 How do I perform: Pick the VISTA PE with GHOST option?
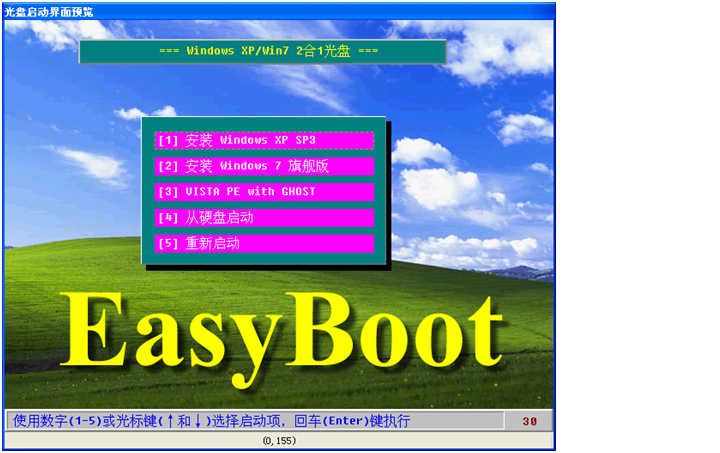click(x=264, y=192)
